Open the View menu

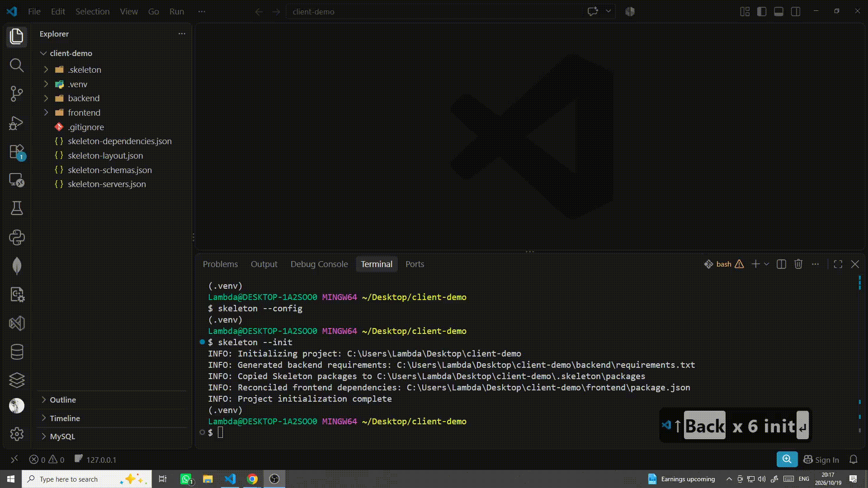(x=129, y=12)
